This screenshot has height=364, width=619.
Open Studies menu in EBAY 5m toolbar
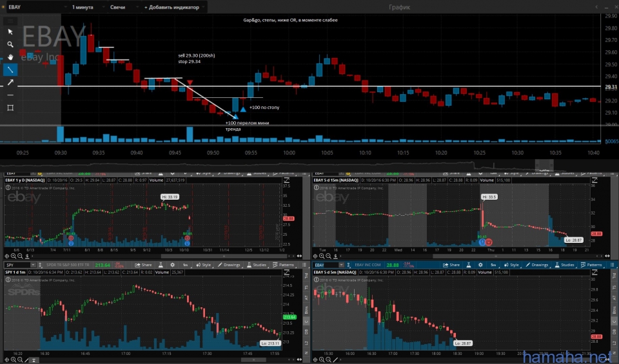565,265
